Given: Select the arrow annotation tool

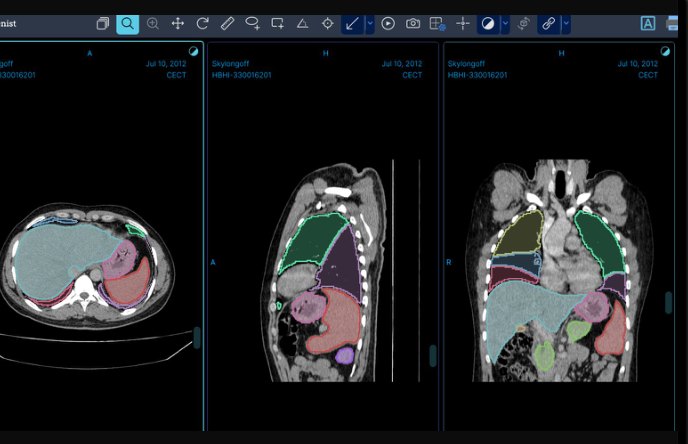Looking at the screenshot, I should pos(352,24).
